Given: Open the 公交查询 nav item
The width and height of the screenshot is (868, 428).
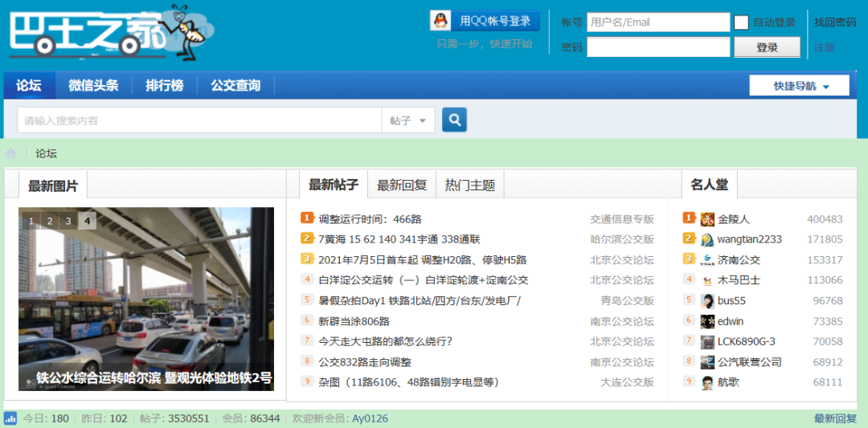Looking at the screenshot, I should pyautogui.click(x=235, y=86).
